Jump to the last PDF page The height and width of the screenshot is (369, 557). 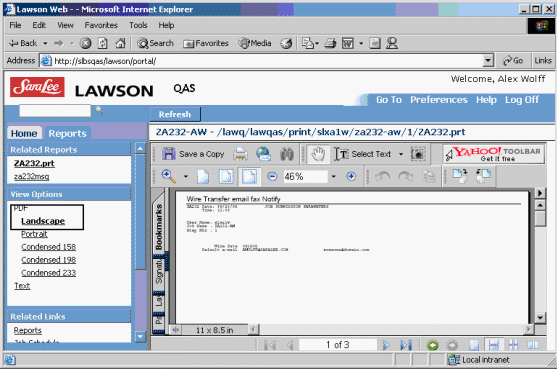point(406,345)
